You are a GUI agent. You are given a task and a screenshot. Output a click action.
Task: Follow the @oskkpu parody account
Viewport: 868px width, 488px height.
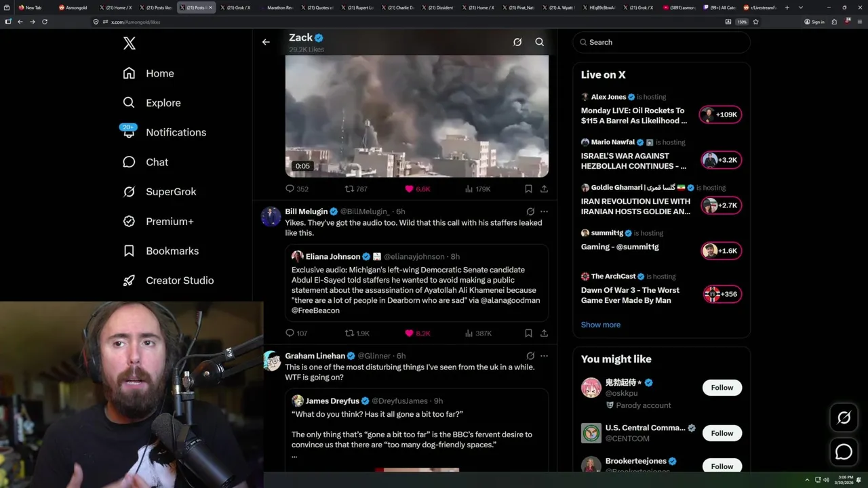[722, 388]
